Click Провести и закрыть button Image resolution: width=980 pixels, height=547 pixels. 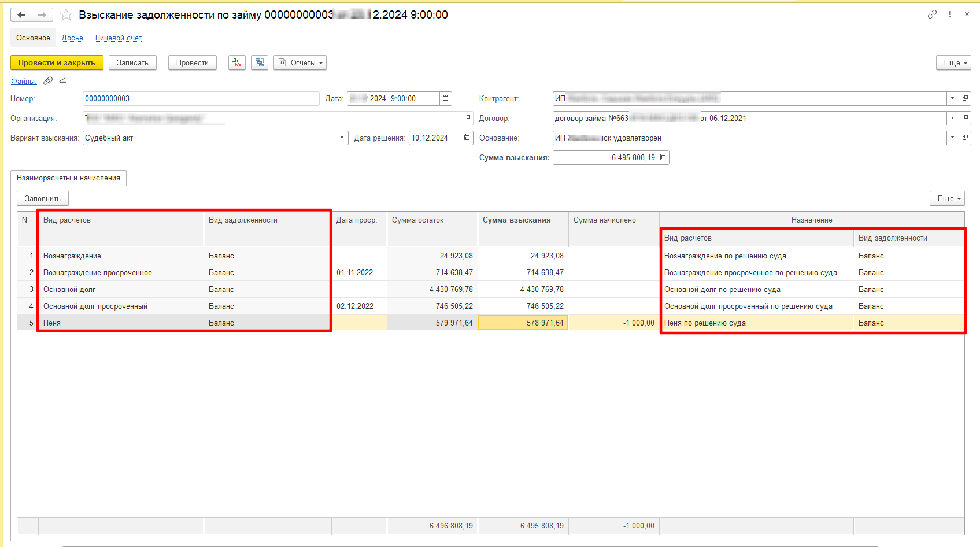pyautogui.click(x=57, y=62)
